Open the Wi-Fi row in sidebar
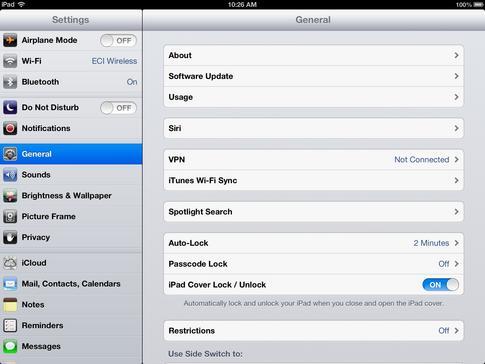Image resolution: width=485 pixels, height=364 pixels. pyautogui.click(x=71, y=61)
